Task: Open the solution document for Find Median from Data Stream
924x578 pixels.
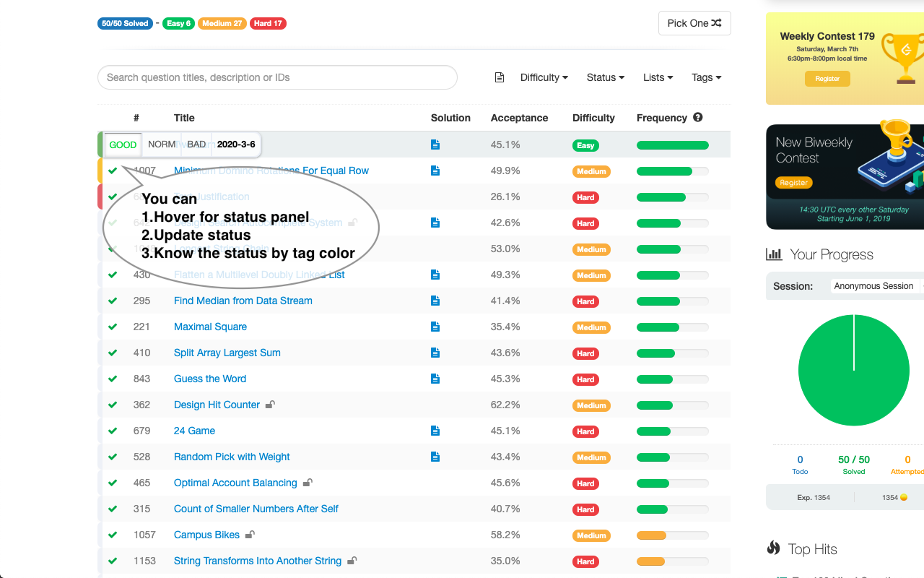Action: (435, 301)
